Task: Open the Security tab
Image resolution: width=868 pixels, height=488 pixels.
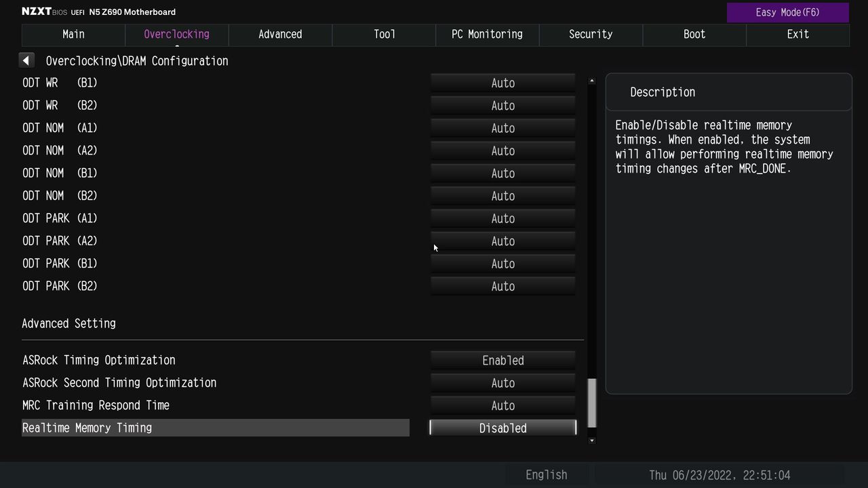Action: (591, 35)
